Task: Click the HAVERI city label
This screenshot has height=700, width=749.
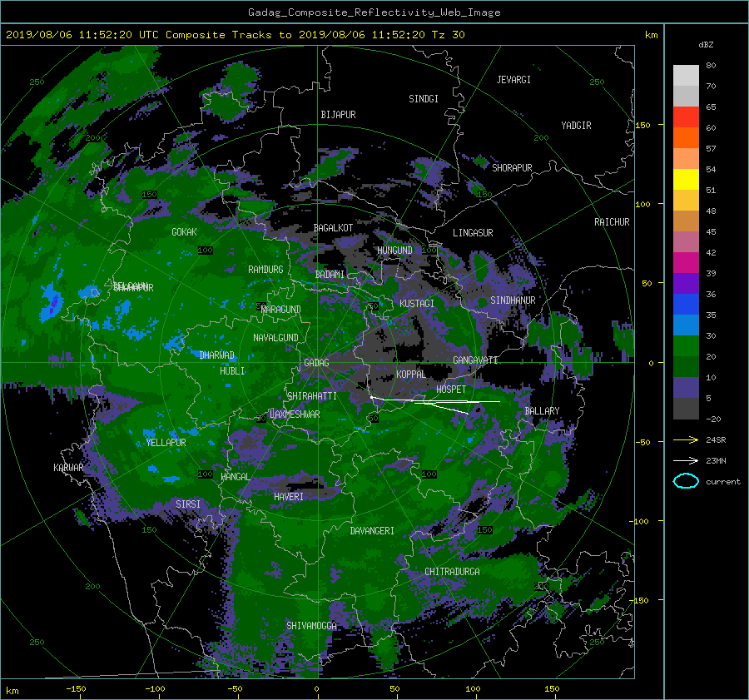Action: (x=289, y=496)
